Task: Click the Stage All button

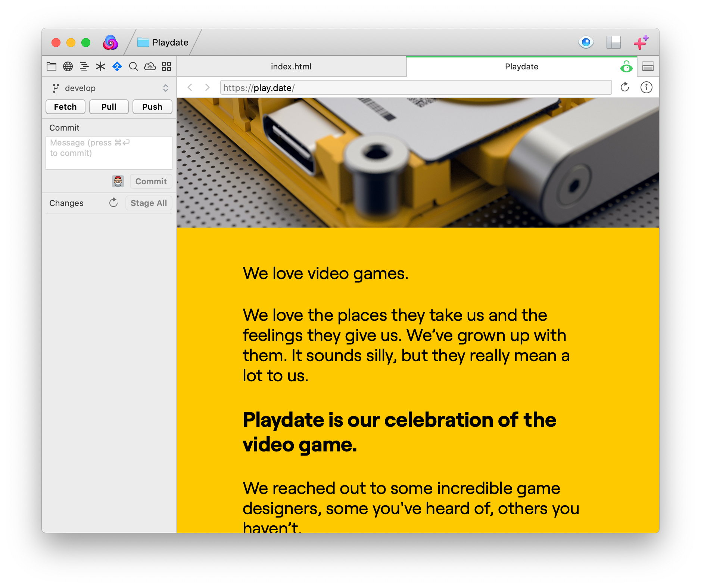Action: [x=149, y=203]
